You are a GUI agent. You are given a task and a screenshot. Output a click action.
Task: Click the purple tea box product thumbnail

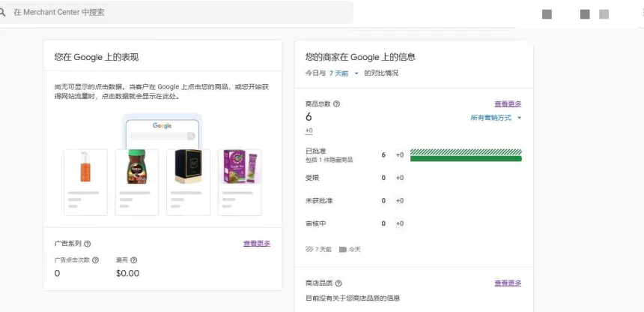click(240, 168)
